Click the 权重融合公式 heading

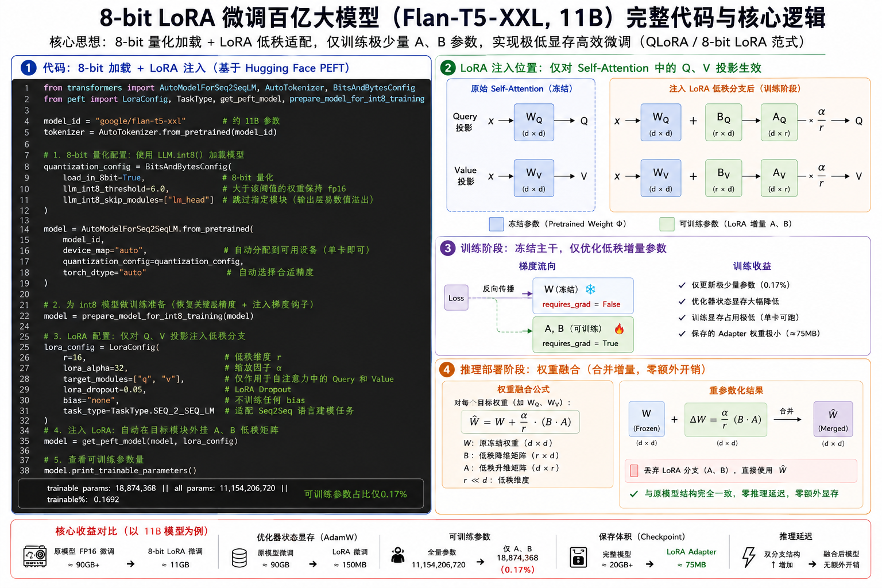[x=523, y=389]
